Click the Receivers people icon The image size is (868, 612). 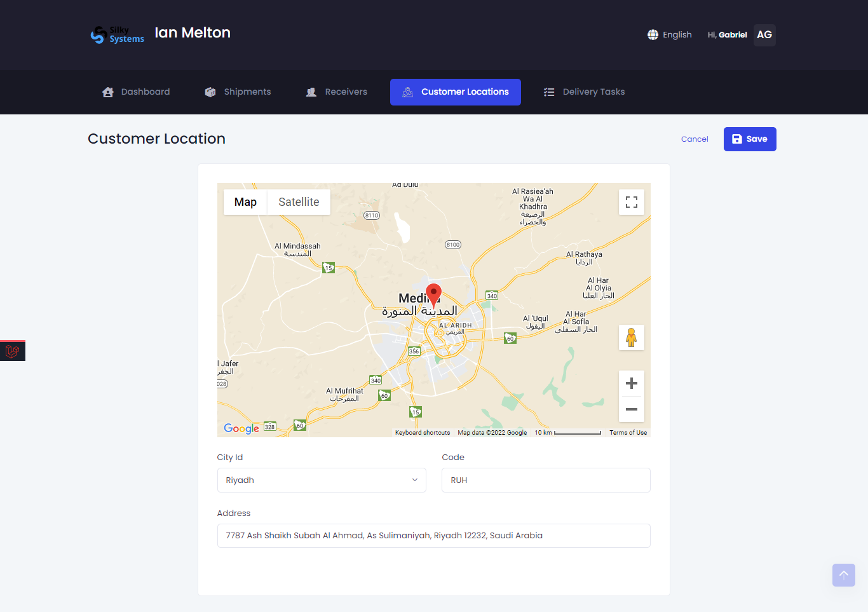point(311,92)
